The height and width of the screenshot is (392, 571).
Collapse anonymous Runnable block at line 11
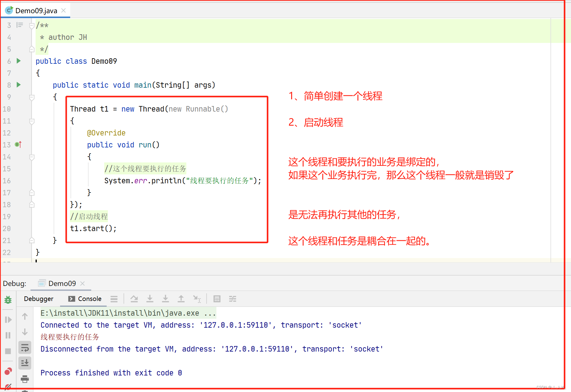click(32, 121)
